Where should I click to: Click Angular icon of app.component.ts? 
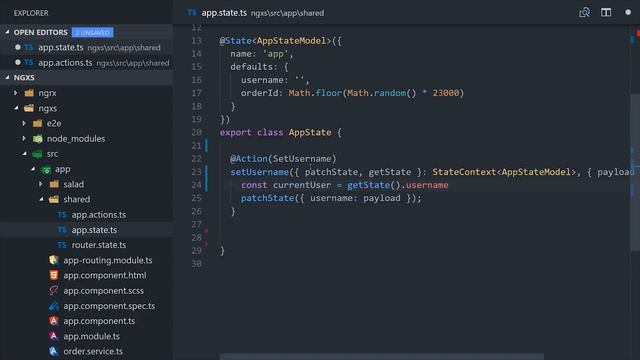point(53,321)
